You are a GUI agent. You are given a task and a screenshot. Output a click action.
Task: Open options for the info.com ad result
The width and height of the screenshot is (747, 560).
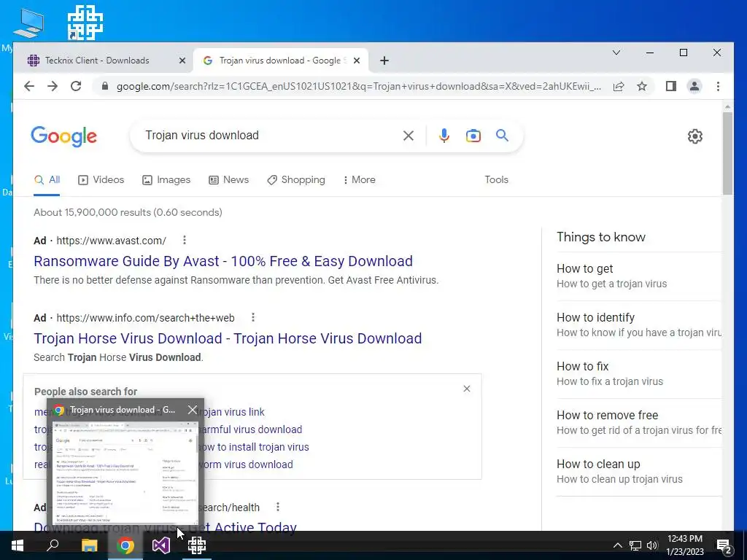click(253, 317)
